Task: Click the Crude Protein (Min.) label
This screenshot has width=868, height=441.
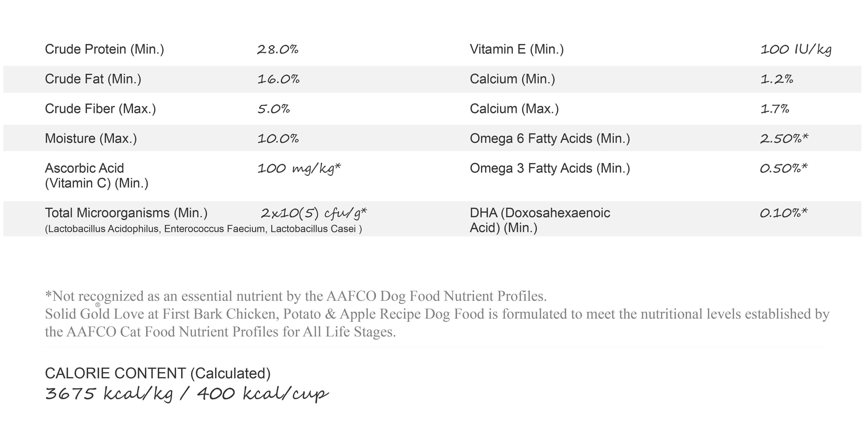Action: pos(104,49)
